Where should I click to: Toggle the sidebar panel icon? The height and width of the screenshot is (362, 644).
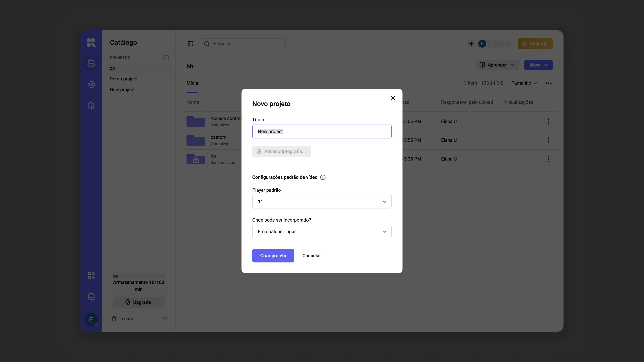191,44
